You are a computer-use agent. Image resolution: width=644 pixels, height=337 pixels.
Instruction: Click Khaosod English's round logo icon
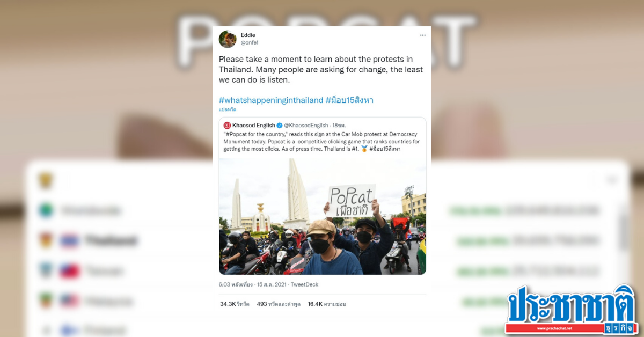point(227,125)
